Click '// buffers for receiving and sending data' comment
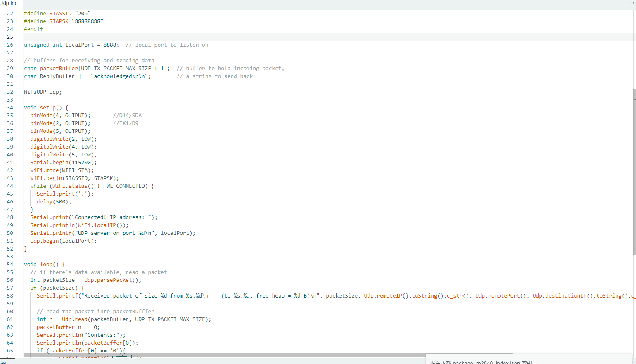The image size is (636, 364). [x=89, y=61]
